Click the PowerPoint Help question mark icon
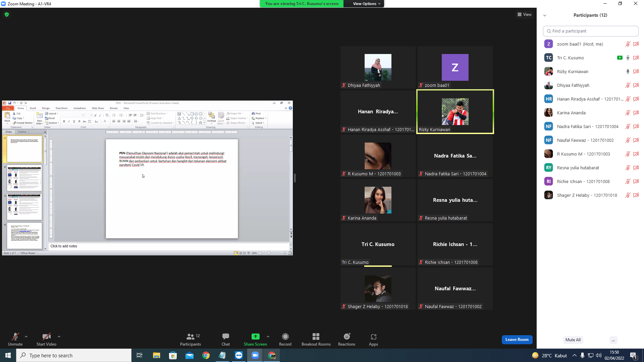 tap(290, 108)
